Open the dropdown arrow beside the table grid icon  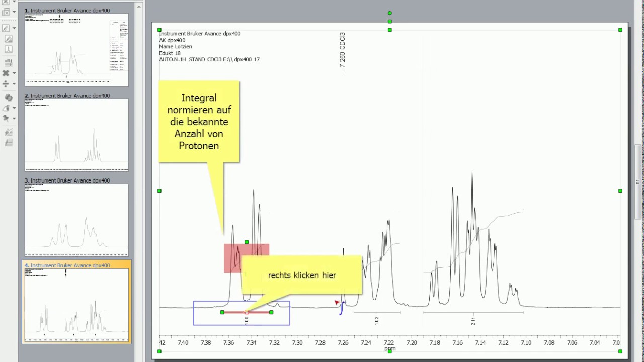click(x=14, y=12)
